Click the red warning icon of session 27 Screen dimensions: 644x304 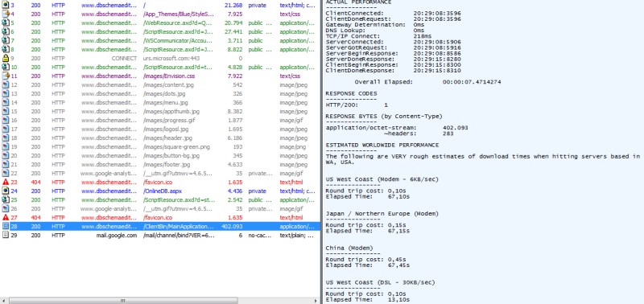tap(6, 217)
